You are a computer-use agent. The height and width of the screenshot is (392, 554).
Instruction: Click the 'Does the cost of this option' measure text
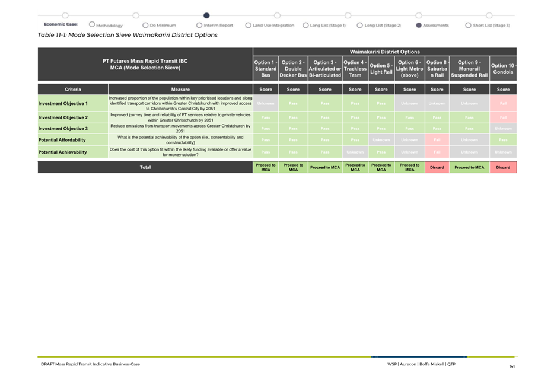pyautogui.click(x=180, y=152)
